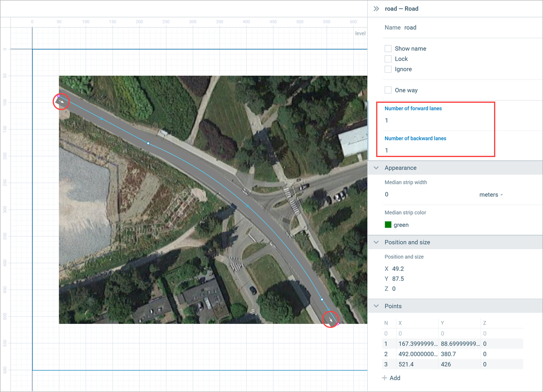Open the meters unit dropdown
This screenshot has height=392, width=543.
click(491, 195)
